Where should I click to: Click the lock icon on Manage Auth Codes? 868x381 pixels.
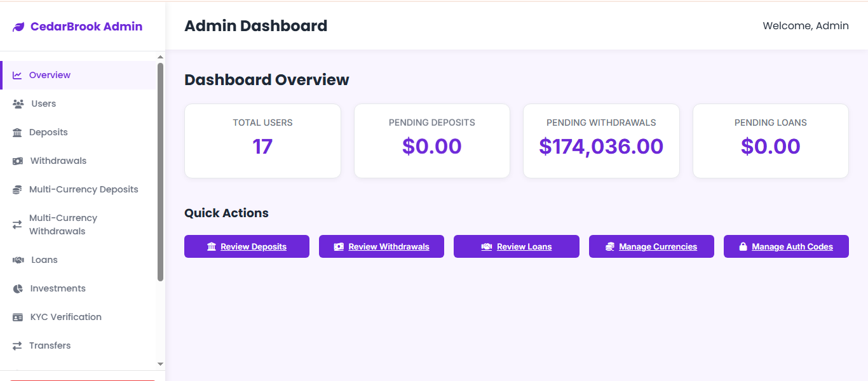743,246
